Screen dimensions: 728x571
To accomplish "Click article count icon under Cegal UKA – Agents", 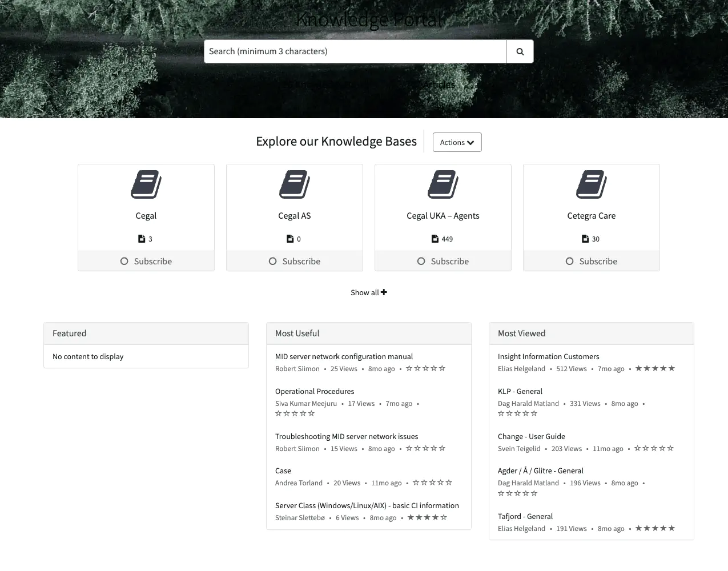I will click(x=435, y=239).
